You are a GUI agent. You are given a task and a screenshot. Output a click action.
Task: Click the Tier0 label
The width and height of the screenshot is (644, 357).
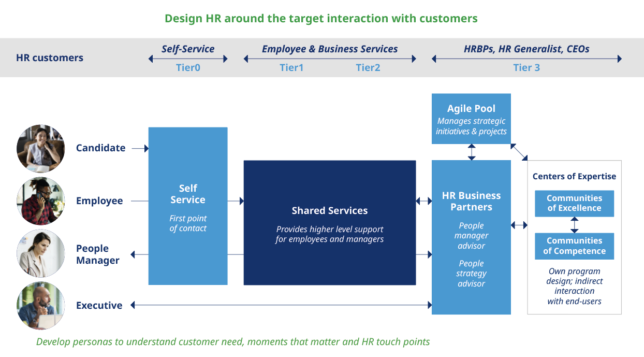(188, 67)
